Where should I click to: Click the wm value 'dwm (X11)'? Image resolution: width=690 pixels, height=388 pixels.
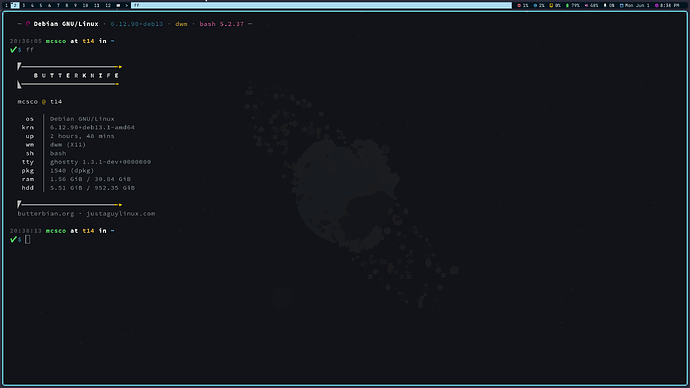click(68, 144)
